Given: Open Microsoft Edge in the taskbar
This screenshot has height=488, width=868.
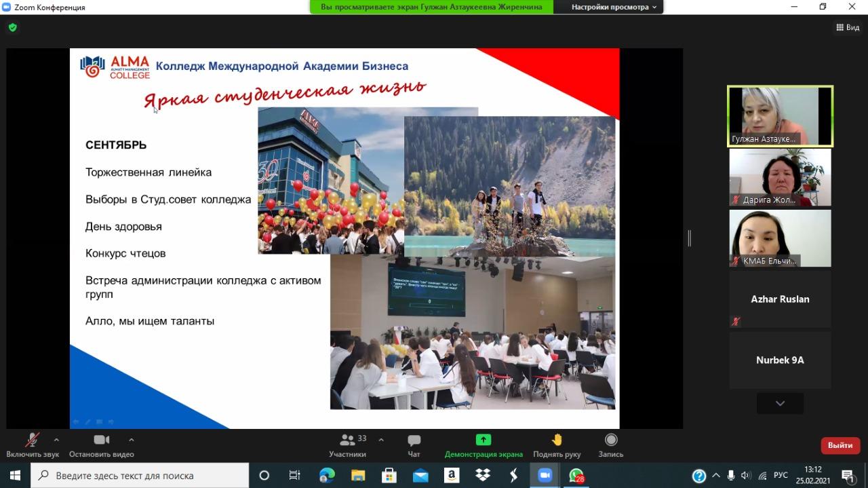Looking at the screenshot, I should tap(327, 475).
